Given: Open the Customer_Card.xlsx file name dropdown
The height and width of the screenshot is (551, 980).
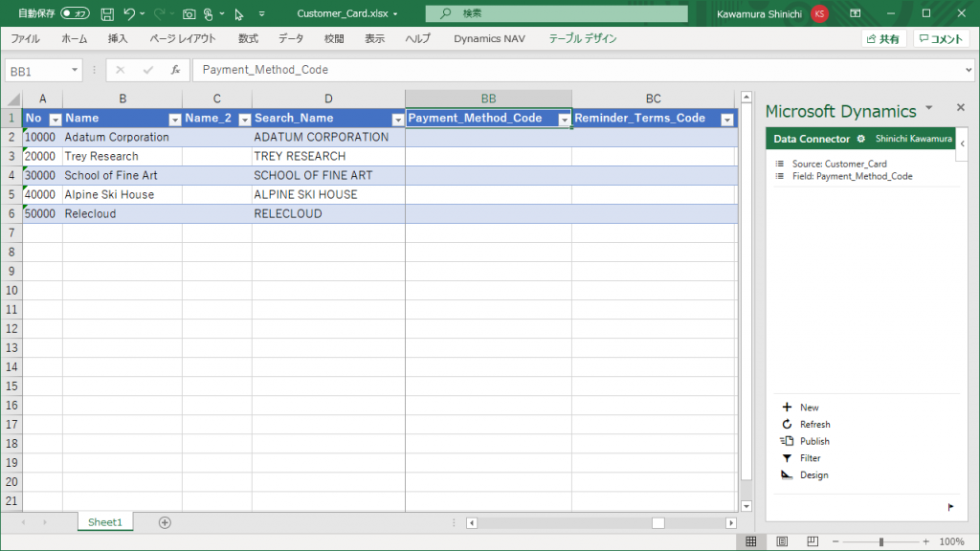Looking at the screenshot, I should click(395, 13).
